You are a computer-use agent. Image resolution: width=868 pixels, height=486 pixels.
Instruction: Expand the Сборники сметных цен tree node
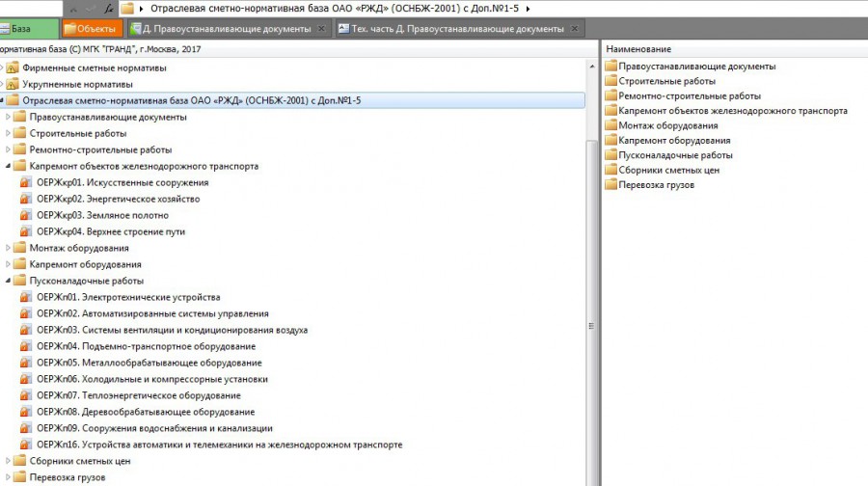pyautogui.click(x=8, y=461)
